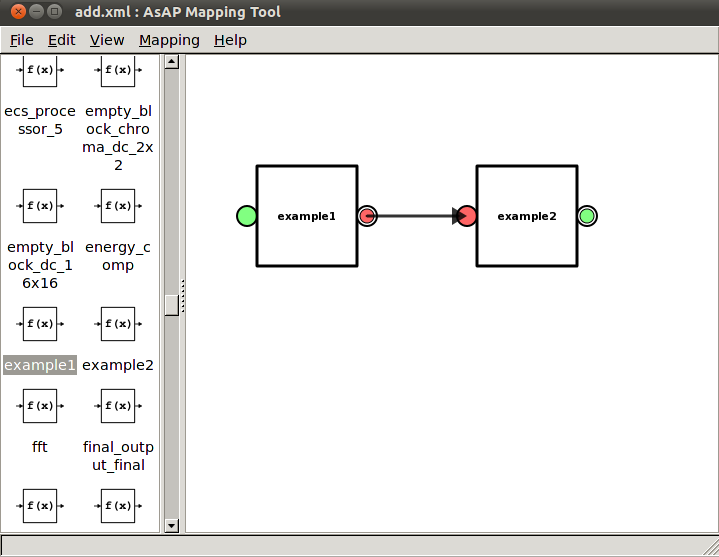Open the Mapping menu
Viewport: 719px width, 557px height.
pyautogui.click(x=169, y=40)
